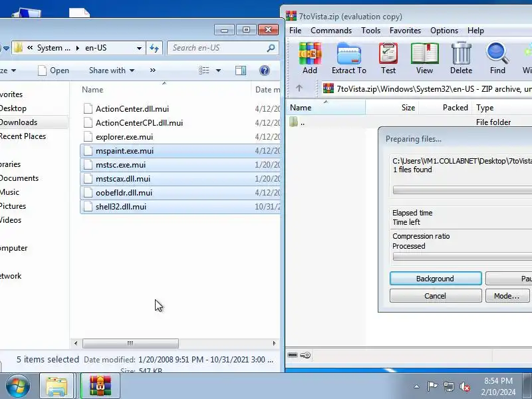Screen dimensions: 532x399
Task: Click the Cancel button in progress dialog
Action: (436, 296)
